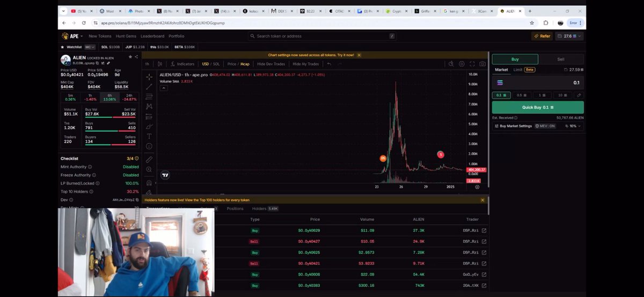The image size is (644, 297).
Task: Open chart settings gear icon
Action: 462,64
